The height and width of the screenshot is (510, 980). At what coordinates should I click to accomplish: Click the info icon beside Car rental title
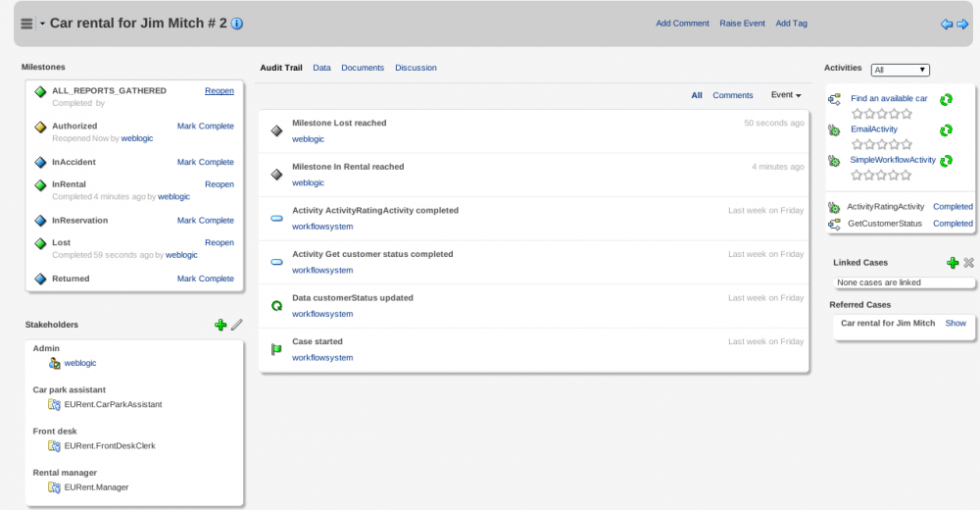point(237,24)
